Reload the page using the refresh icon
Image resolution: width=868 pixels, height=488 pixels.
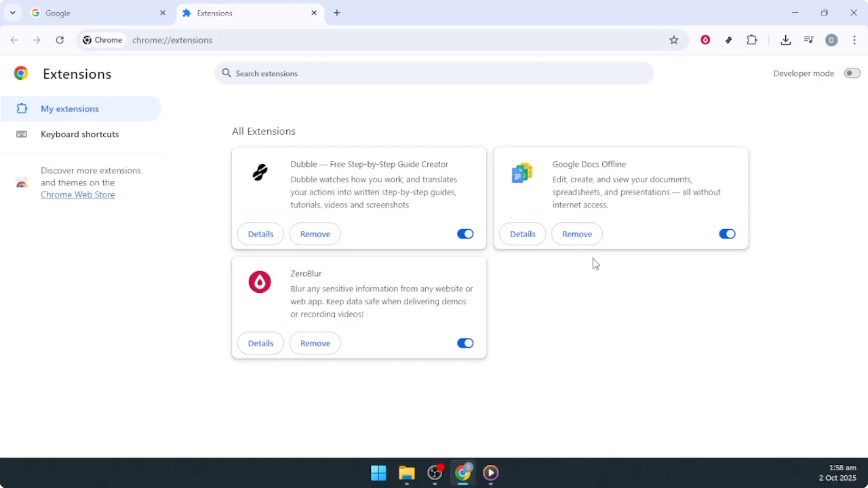pyautogui.click(x=60, y=40)
